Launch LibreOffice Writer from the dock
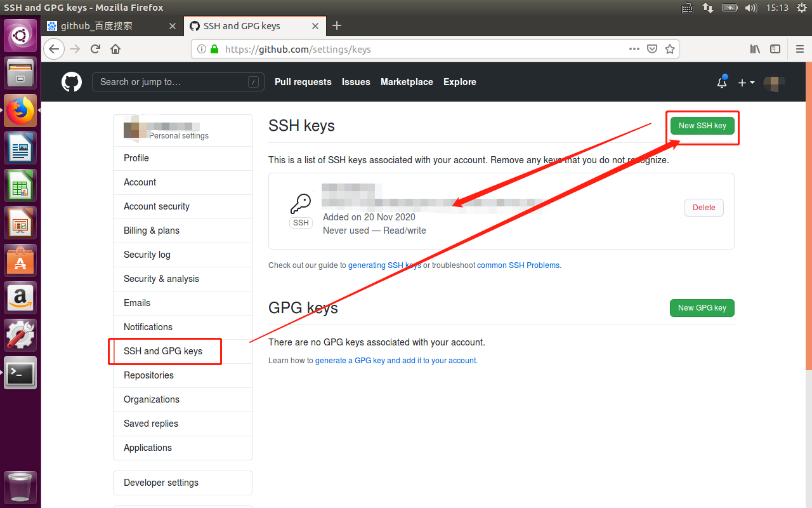The image size is (812, 508). 20,148
